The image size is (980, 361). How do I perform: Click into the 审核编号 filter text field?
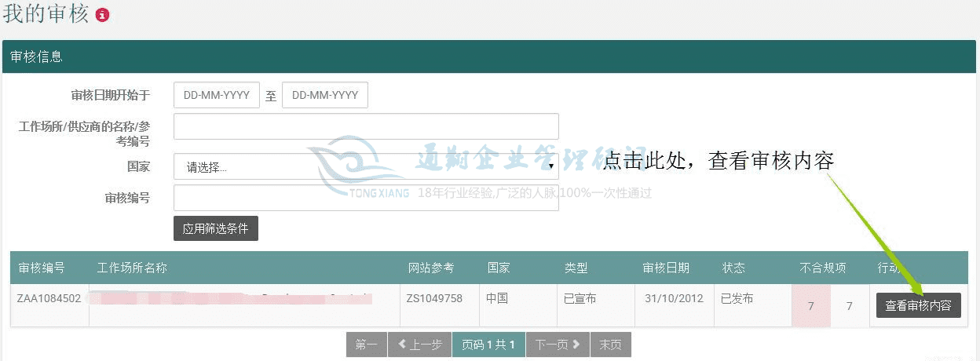(x=366, y=198)
